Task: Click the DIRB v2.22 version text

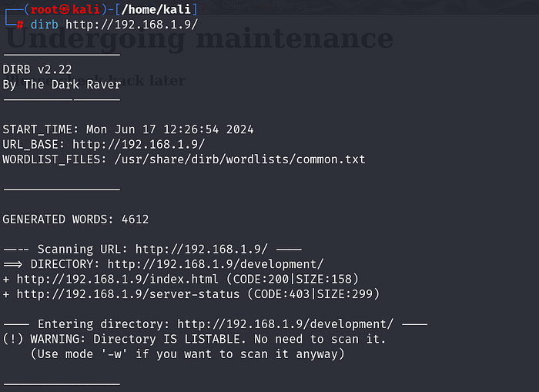Action: point(38,69)
